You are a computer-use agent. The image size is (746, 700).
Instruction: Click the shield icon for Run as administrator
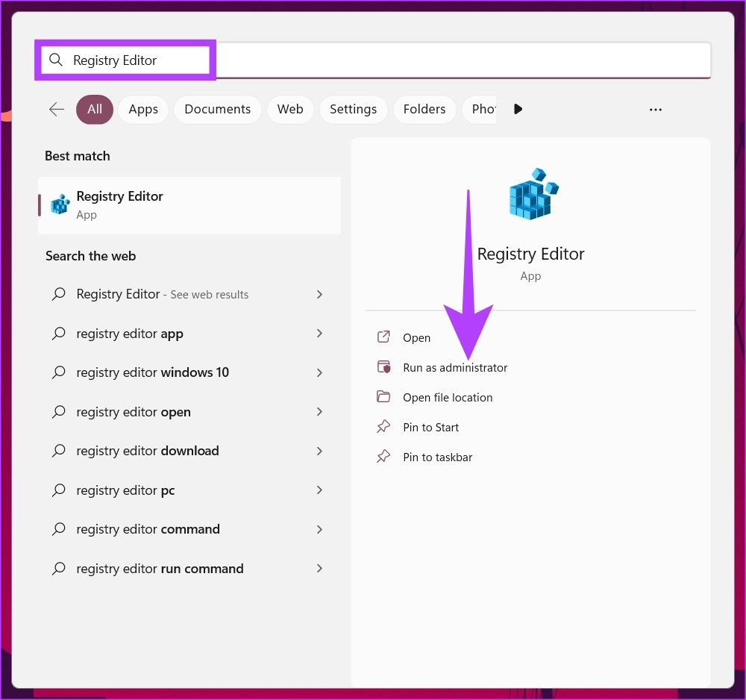383,367
